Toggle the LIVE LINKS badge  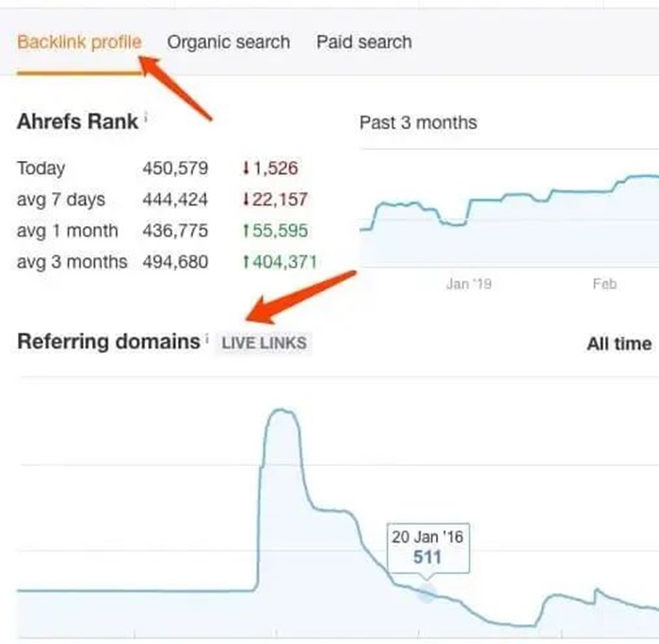click(x=264, y=343)
